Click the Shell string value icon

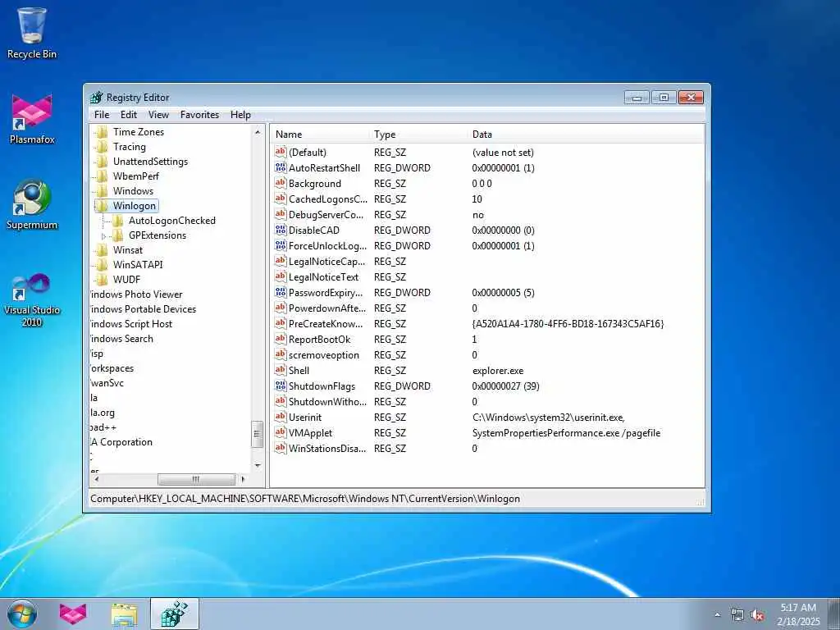pyautogui.click(x=281, y=370)
